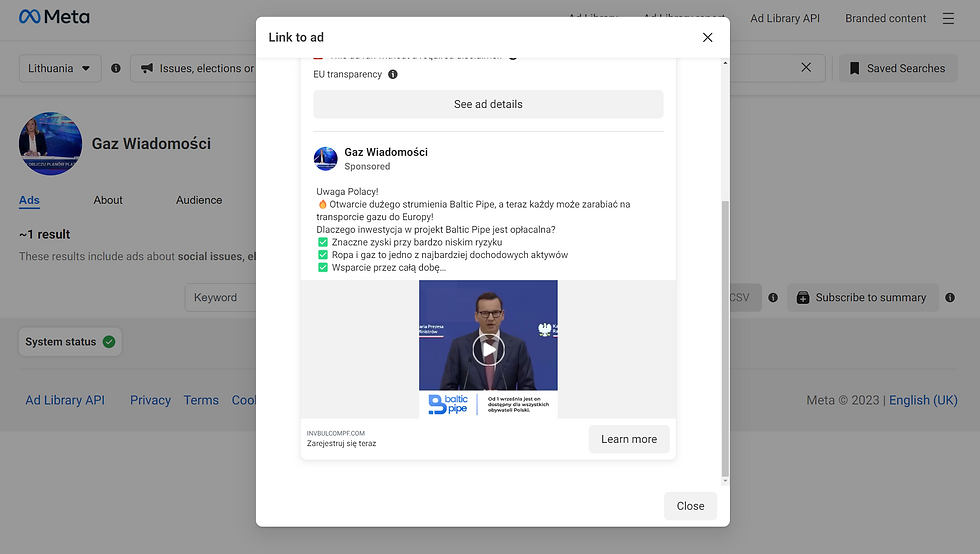The width and height of the screenshot is (980, 554).
Task: Click the dialog vertical scrollbar thumb
Action: (725, 338)
